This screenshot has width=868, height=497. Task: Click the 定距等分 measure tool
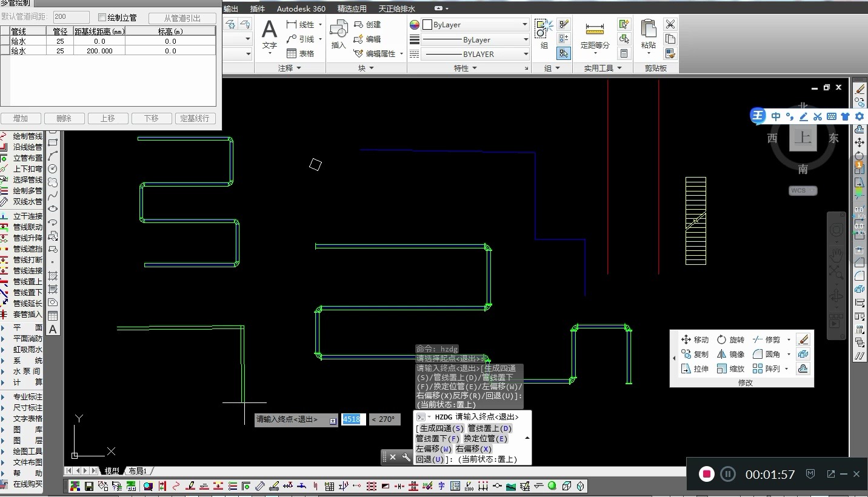[595, 36]
